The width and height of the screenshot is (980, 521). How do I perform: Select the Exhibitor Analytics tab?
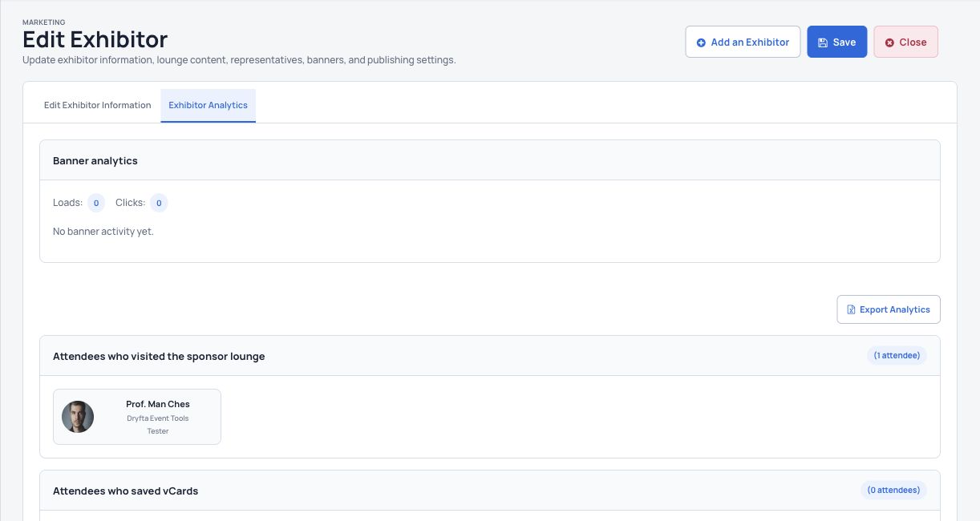pos(209,105)
